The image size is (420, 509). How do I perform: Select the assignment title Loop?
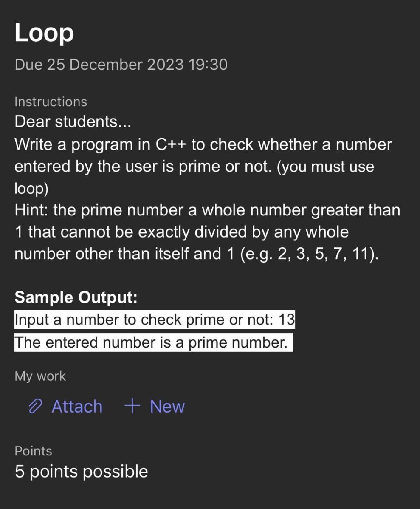pos(44,33)
